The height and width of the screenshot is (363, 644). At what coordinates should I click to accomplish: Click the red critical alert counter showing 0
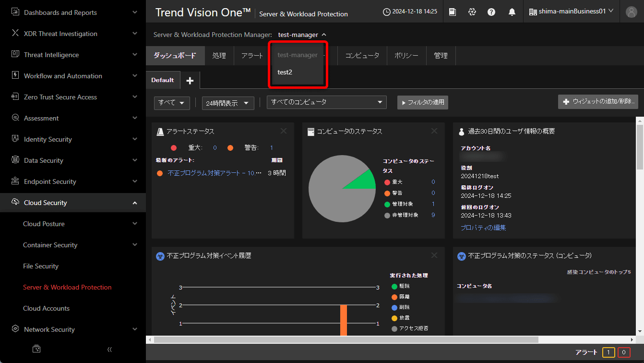click(x=624, y=352)
